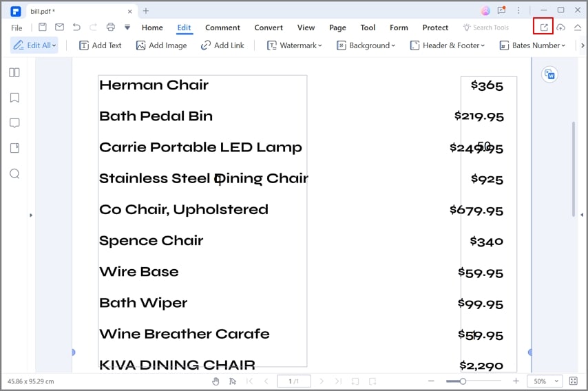Image resolution: width=588 pixels, height=391 pixels.
Task: Switch to the Protect tab
Action: click(x=435, y=28)
